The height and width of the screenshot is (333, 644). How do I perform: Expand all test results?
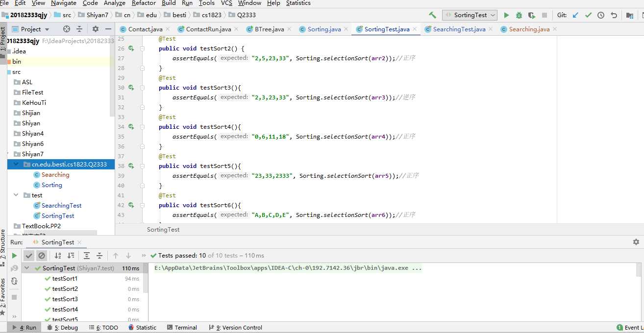pyautogui.click(x=87, y=256)
